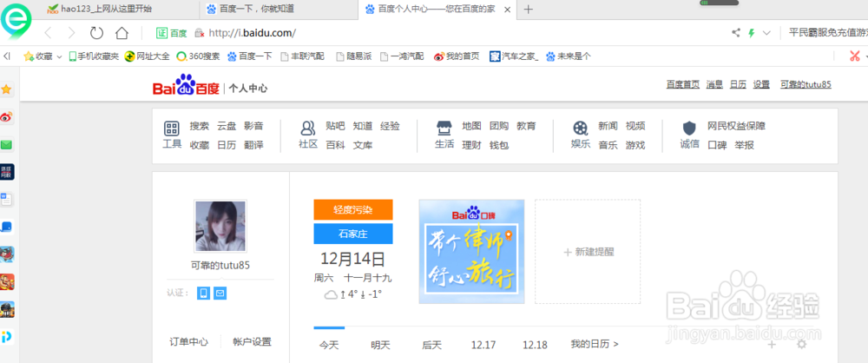Click 新建提醒 to add reminder

coord(588,252)
